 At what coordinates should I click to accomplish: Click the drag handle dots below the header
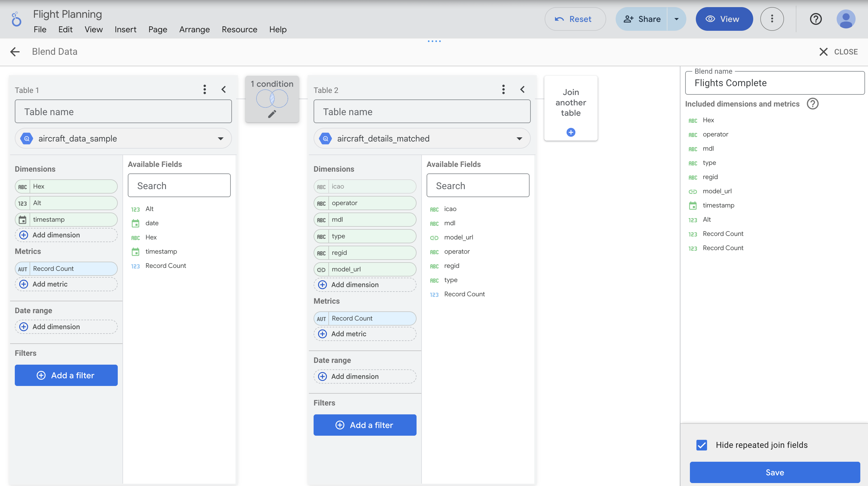tap(434, 41)
